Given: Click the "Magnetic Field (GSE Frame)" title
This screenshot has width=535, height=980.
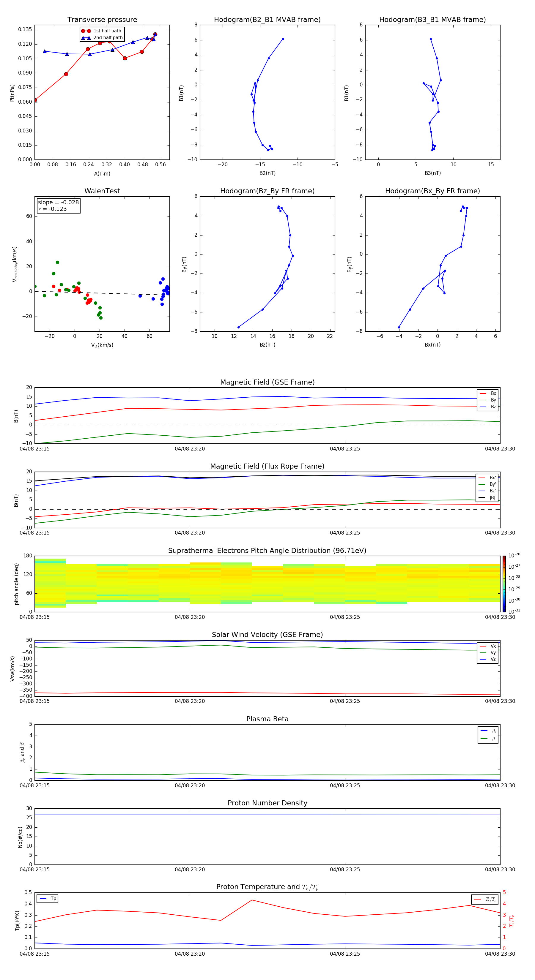Looking at the screenshot, I should click(267, 382).
